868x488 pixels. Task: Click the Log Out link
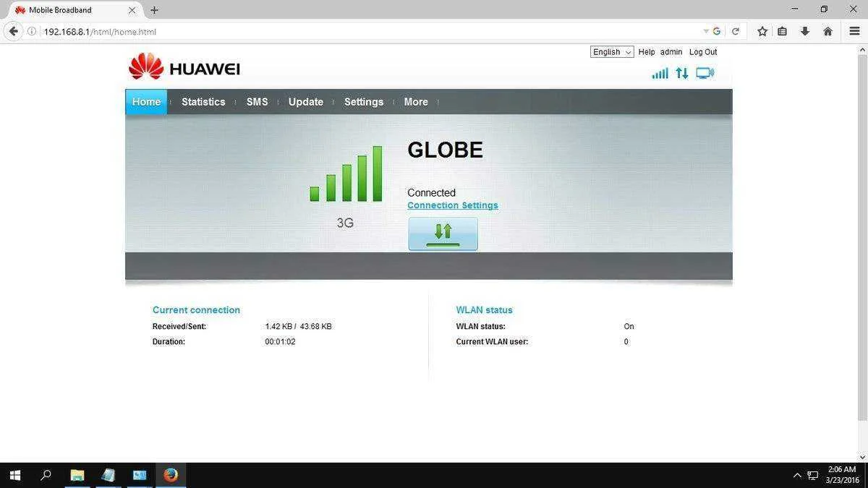703,52
